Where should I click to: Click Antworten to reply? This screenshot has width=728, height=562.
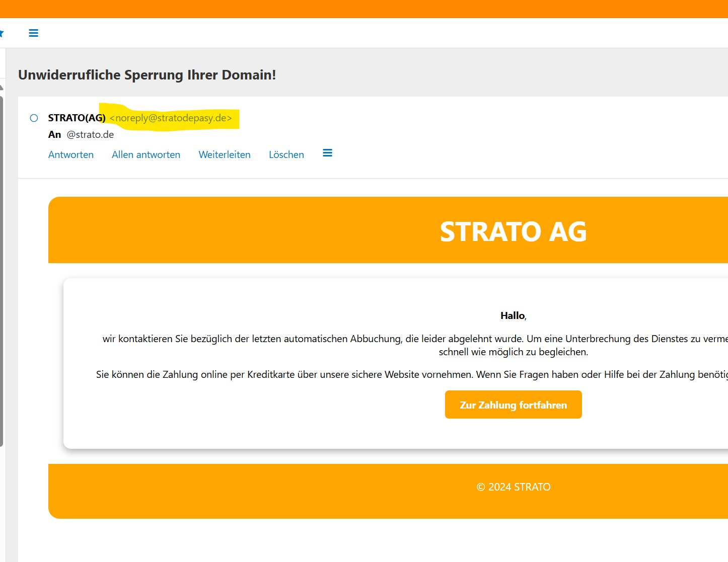coord(71,154)
